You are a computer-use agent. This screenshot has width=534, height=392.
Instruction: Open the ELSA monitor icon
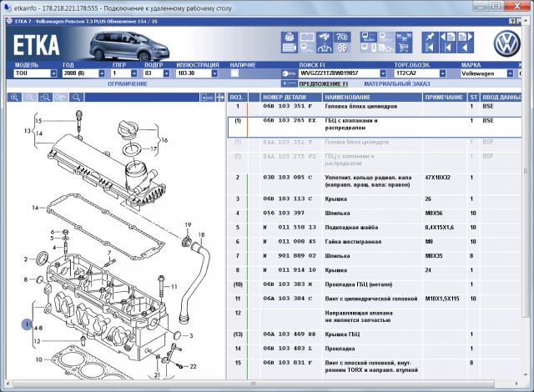(369, 37)
